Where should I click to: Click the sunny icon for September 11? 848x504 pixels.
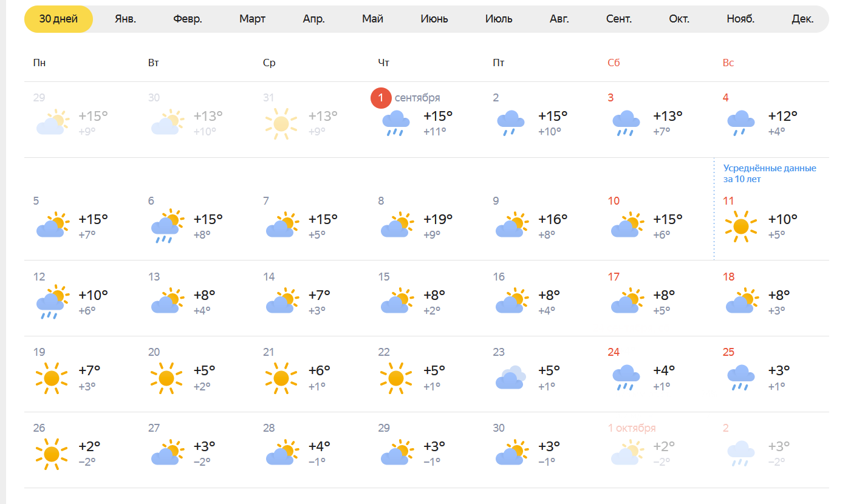pyautogui.click(x=740, y=226)
